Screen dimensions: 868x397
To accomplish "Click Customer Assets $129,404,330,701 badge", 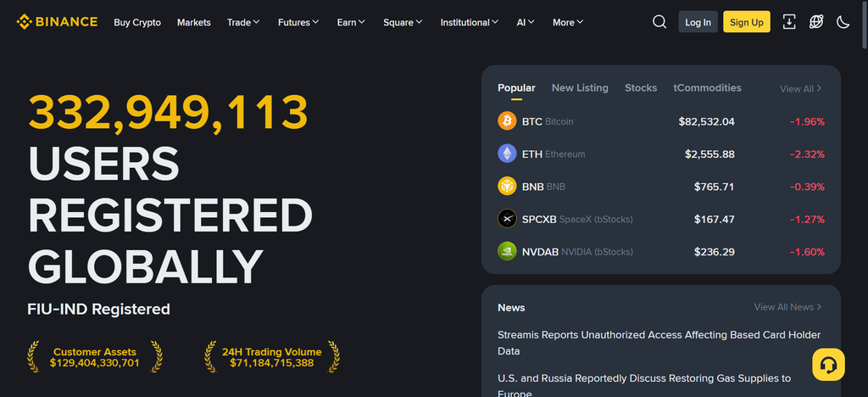I will coord(95,357).
